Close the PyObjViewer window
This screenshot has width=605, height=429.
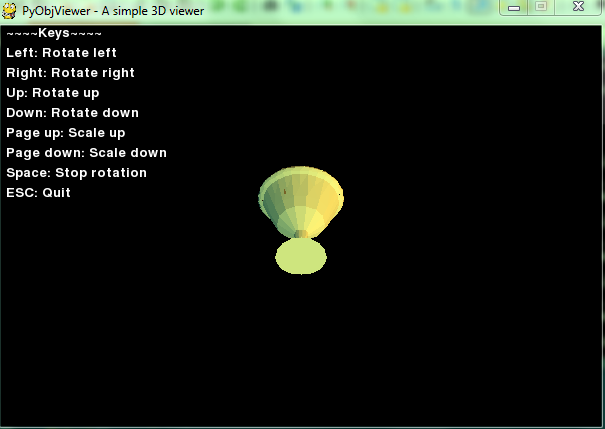pyautogui.click(x=578, y=7)
